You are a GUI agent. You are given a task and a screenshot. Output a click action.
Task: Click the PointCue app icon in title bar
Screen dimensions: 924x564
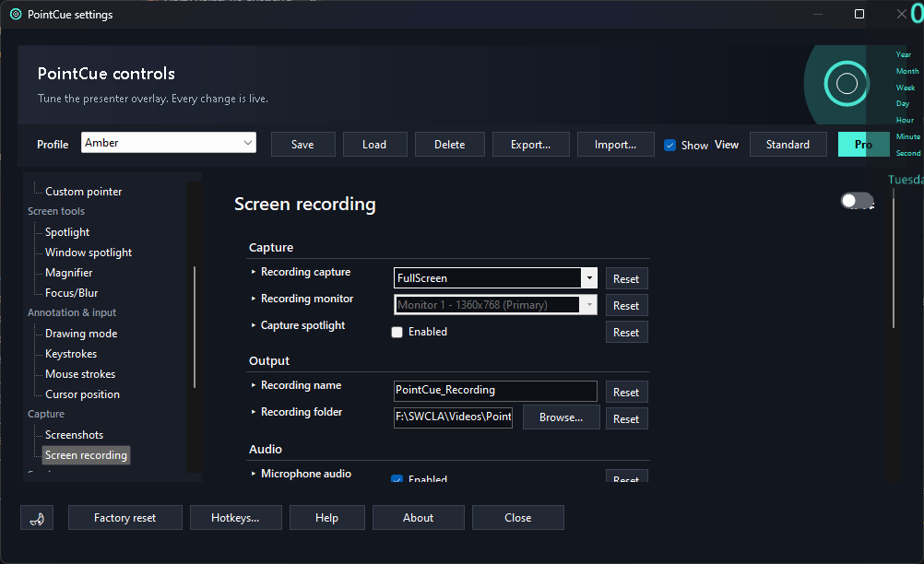pos(16,14)
